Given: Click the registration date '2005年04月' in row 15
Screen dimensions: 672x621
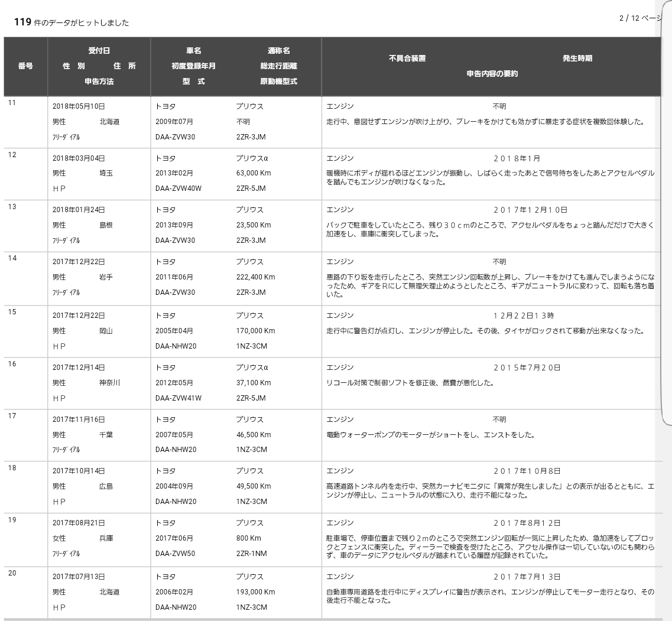Looking at the screenshot, I should 174,331.
